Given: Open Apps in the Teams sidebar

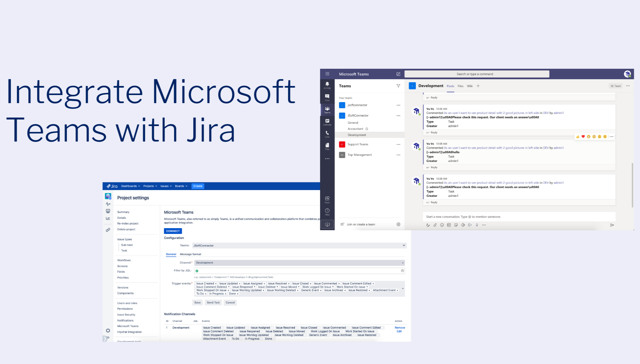Looking at the screenshot, I should 327,200.
